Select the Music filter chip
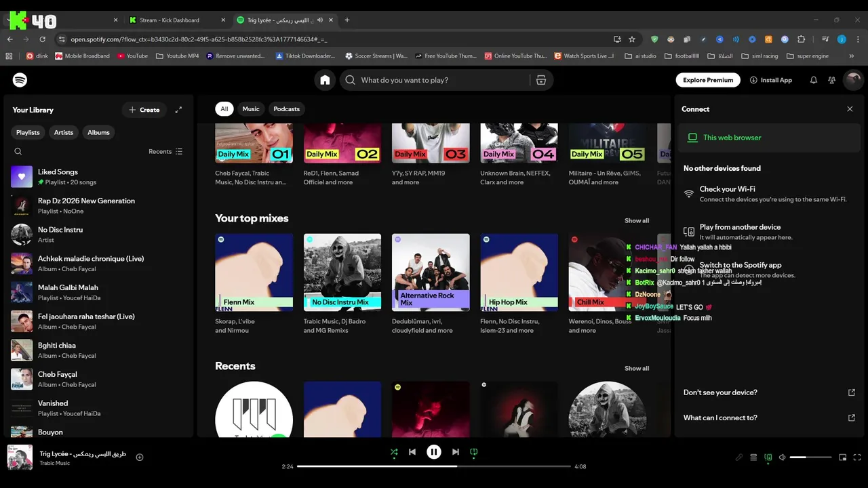The height and width of the screenshot is (488, 868). [x=251, y=109]
